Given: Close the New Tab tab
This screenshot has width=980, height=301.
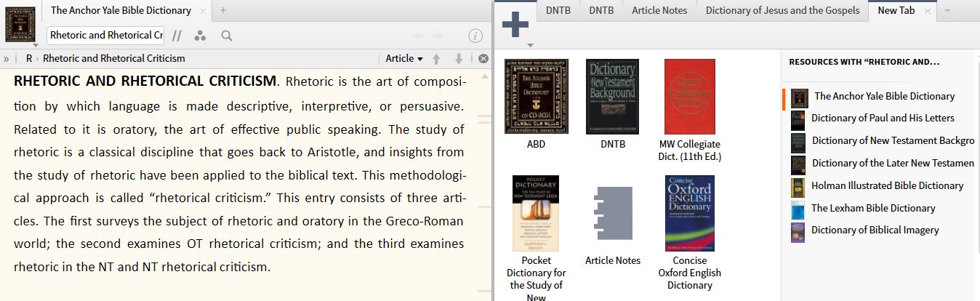Looking at the screenshot, I should click(927, 11).
